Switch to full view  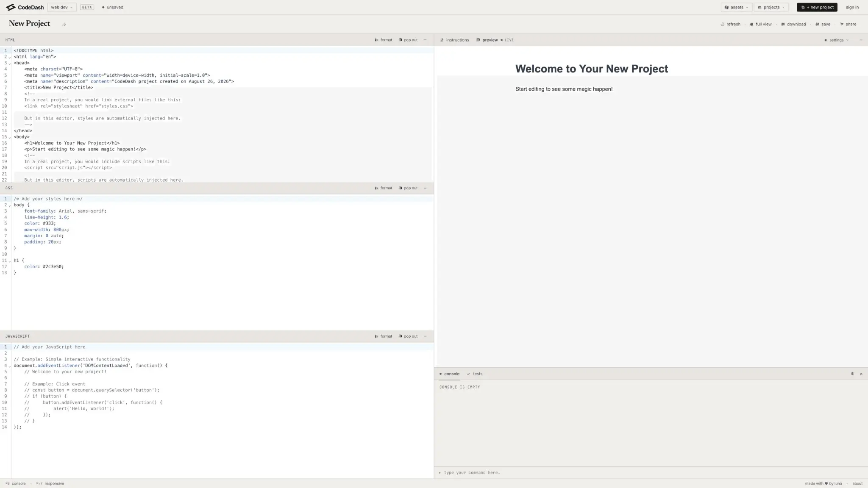click(761, 24)
